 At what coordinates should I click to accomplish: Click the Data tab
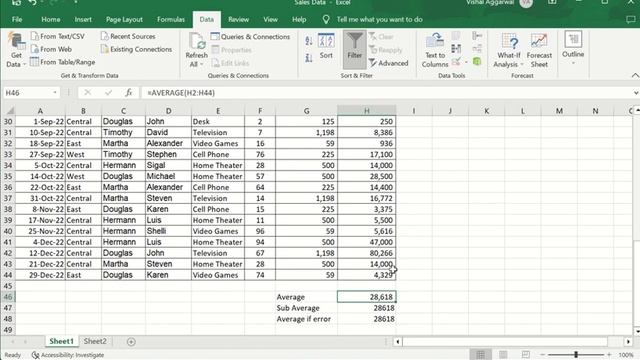(207, 19)
